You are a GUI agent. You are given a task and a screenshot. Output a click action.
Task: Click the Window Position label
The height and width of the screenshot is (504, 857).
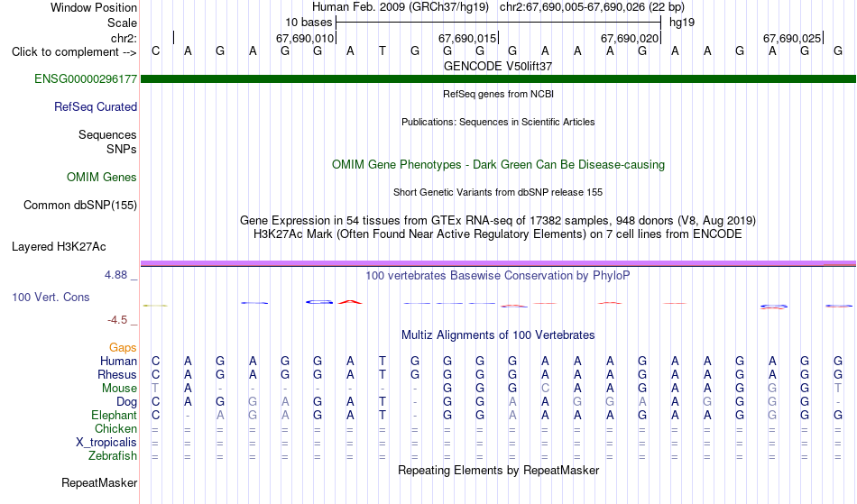pyautogui.click(x=94, y=7)
